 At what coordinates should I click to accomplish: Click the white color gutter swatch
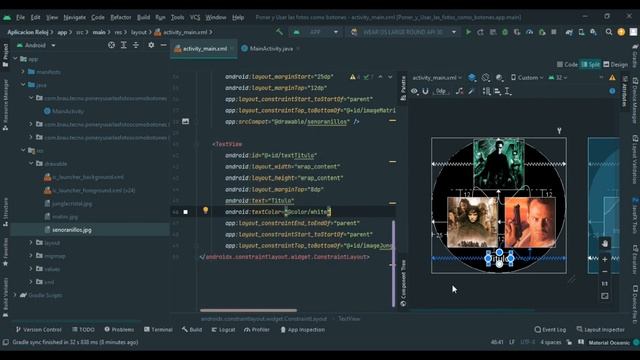pos(186,212)
